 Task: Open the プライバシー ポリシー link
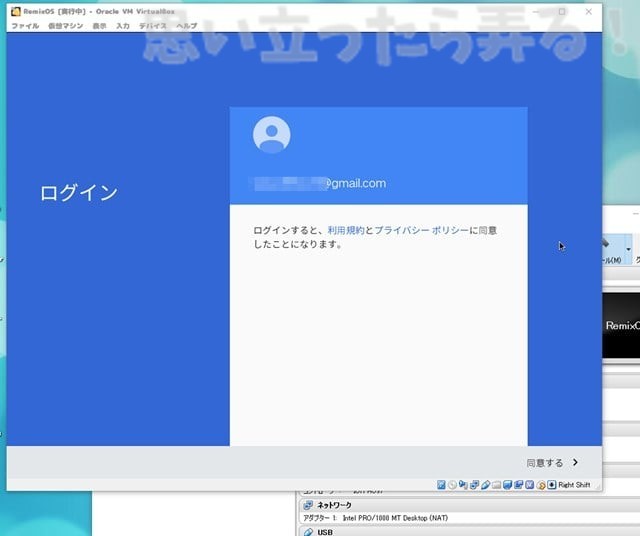421,230
